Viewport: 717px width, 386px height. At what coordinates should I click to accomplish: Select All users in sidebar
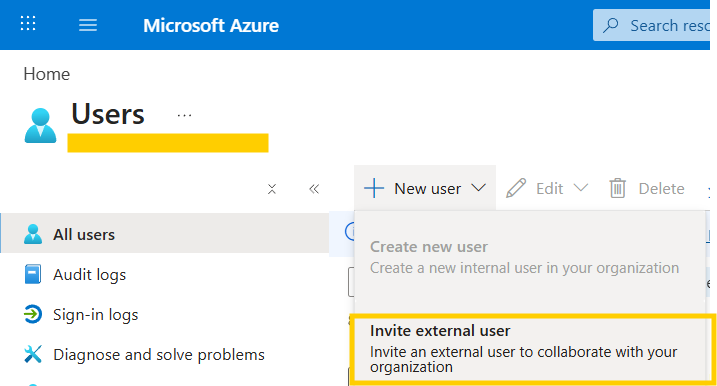coord(165,234)
